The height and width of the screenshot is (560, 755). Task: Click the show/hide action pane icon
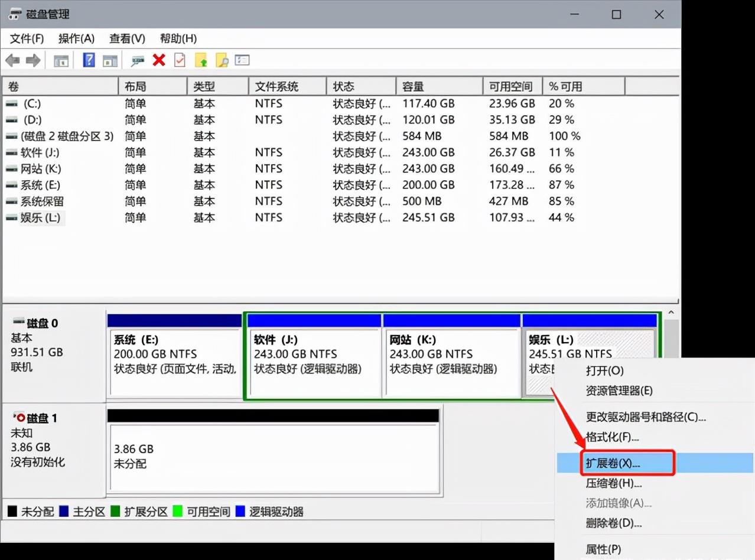[x=110, y=60]
